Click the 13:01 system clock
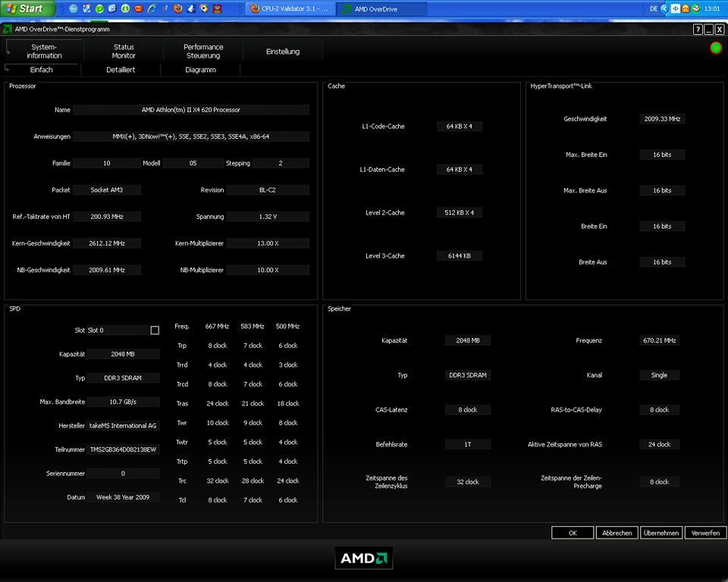728x582 pixels. click(712, 9)
